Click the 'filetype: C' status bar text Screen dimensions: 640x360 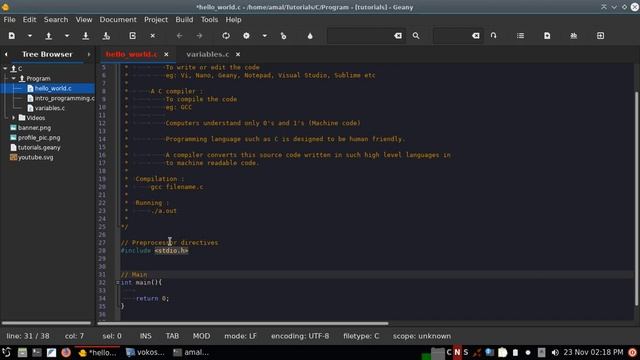tap(361, 336)
